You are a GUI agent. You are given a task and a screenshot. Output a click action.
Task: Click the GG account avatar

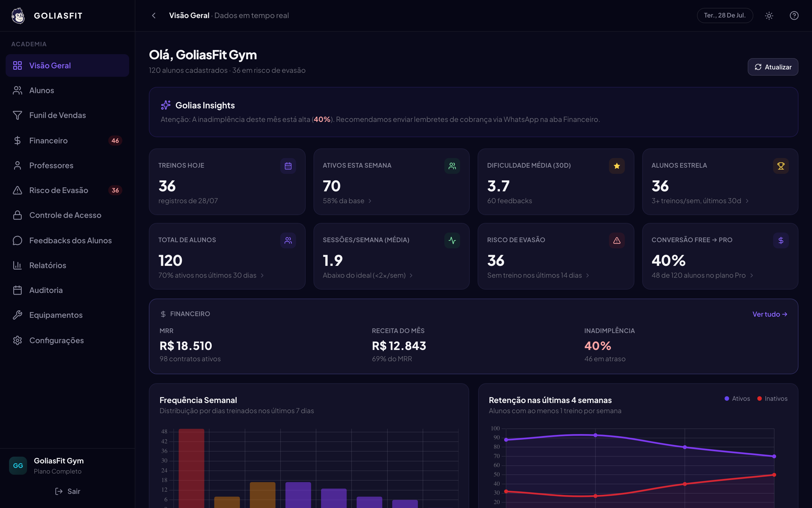click(18, 465)
